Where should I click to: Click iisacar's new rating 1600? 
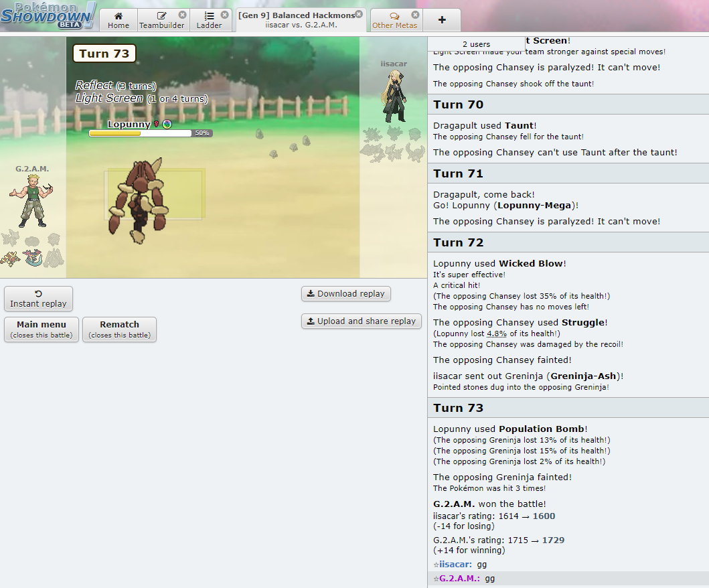[x=544, y=516]
